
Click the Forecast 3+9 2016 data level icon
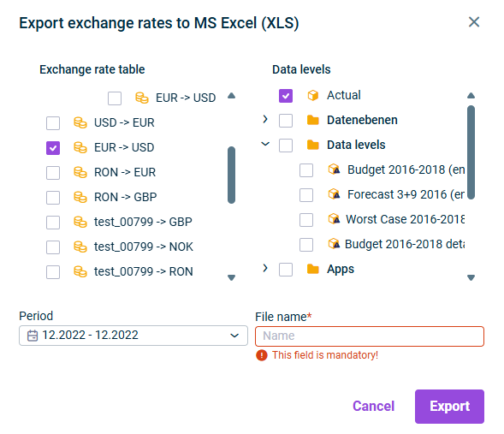coord(334,194)
